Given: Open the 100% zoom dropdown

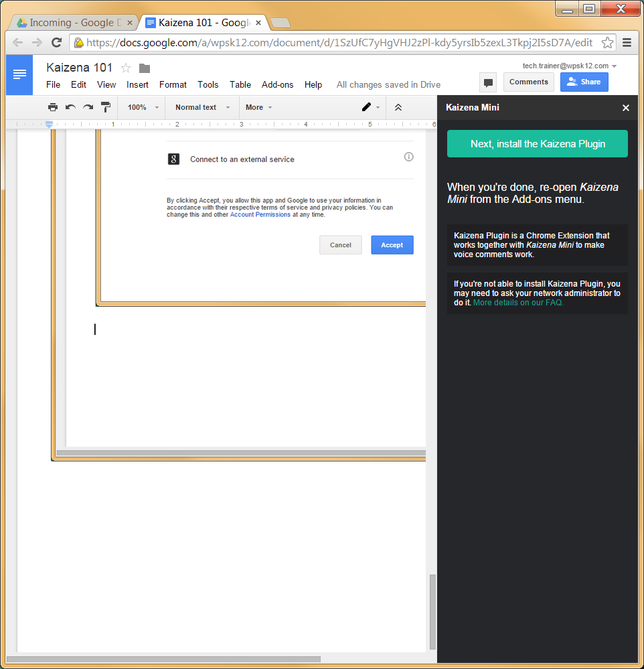Looking at the screenshot, I should point(143,107).
